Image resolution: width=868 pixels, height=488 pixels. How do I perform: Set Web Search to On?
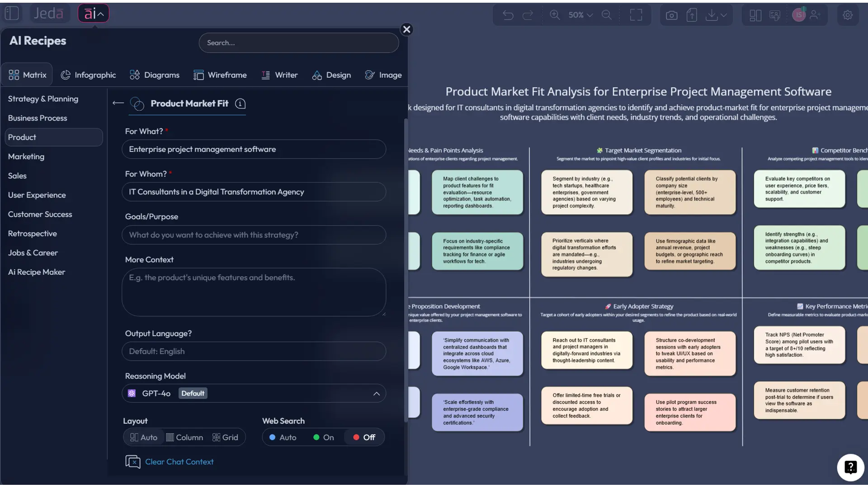coord(323,437)
